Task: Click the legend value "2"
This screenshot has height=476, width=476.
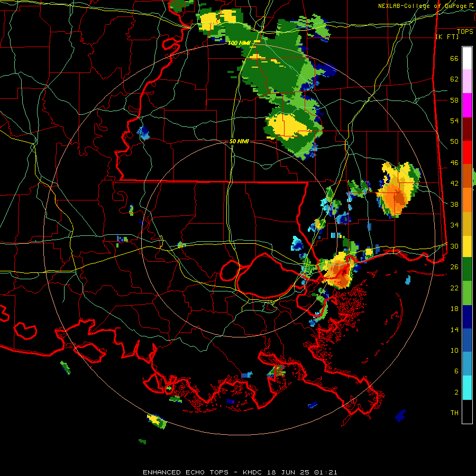Action: tap(456, 392)
